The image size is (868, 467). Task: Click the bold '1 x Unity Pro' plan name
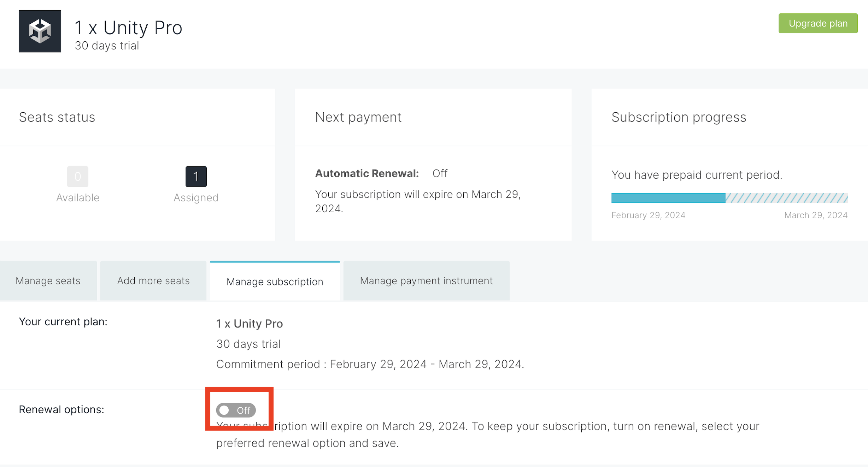tap(250, 324)
